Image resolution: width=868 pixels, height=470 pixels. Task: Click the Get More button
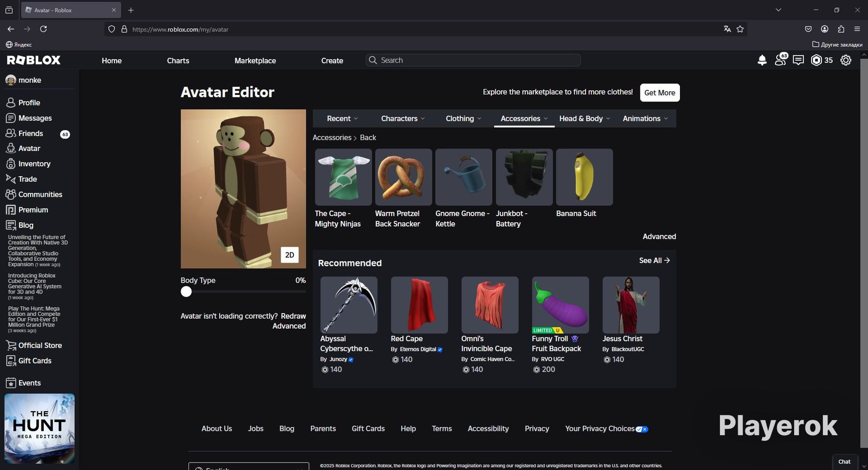click(x=660, y=93)
